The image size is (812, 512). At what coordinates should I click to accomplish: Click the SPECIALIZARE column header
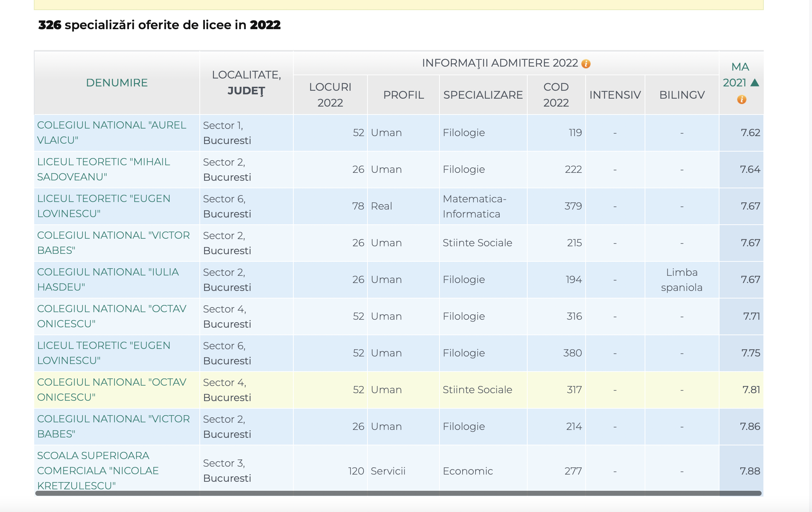tap(483, 95)
